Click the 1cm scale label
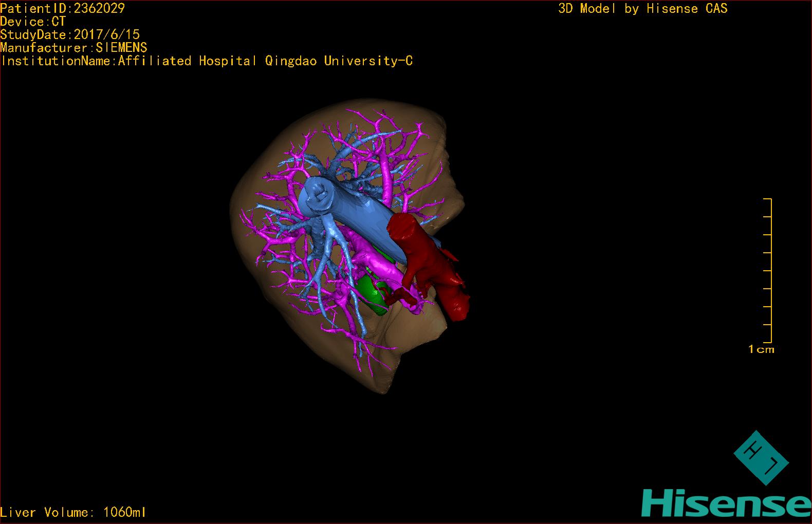Viewport: 812px width, 524px height. [x=761, y=349]
